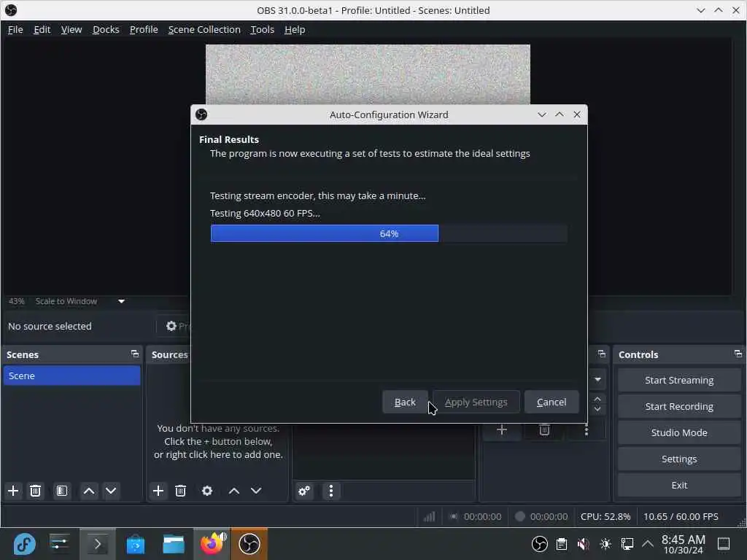This screenshot has width=747, height=560.
Task: Move source up arrow in Sources dock
Action: click(x=234, y=491)
